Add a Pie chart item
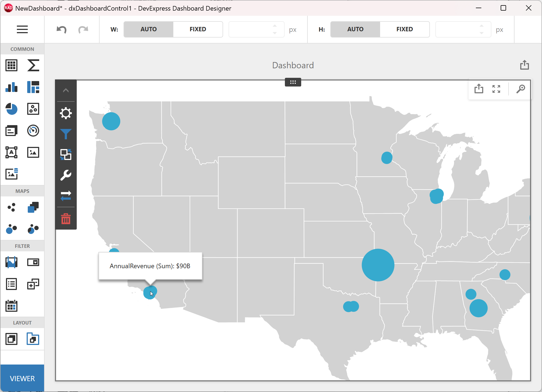542x392 pixels. coord(11,109)
